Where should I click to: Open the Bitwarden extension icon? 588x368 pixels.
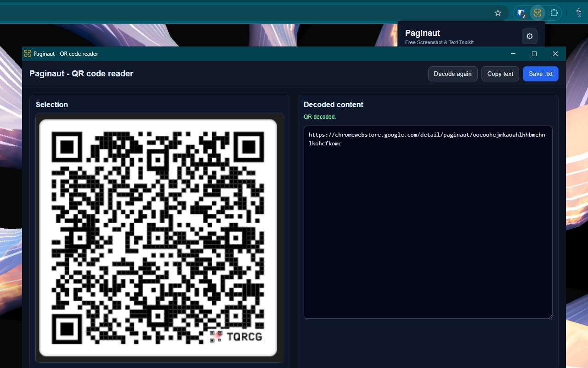pos(521,13)
